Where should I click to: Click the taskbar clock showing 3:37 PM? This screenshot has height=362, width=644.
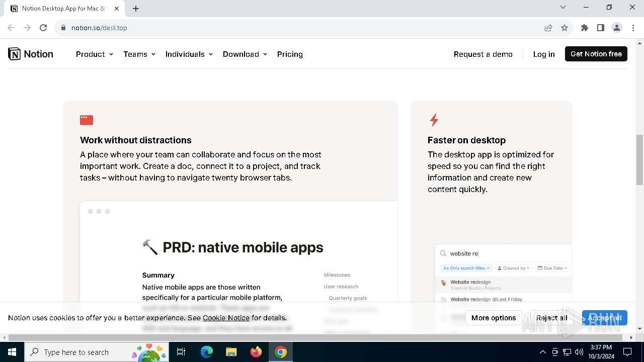tap(601, 352)
